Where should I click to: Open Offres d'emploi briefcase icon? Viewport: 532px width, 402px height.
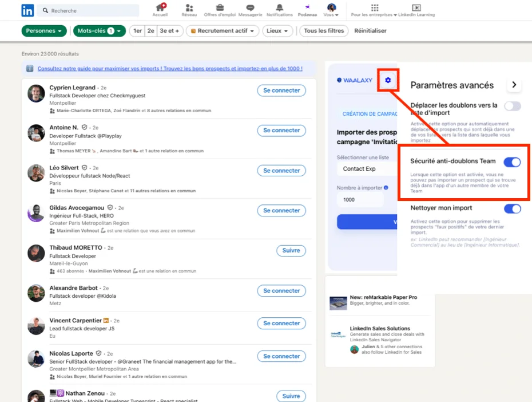(220, 7)
